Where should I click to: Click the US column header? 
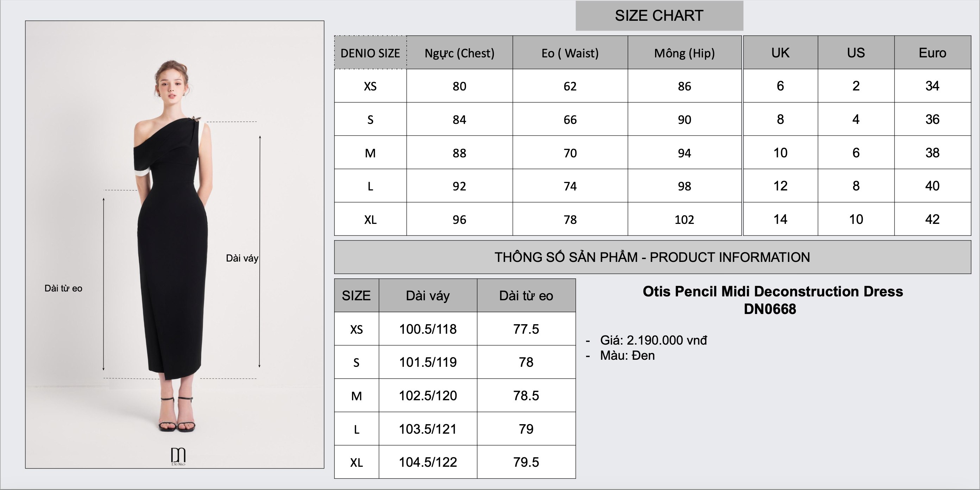coord(856,52)
